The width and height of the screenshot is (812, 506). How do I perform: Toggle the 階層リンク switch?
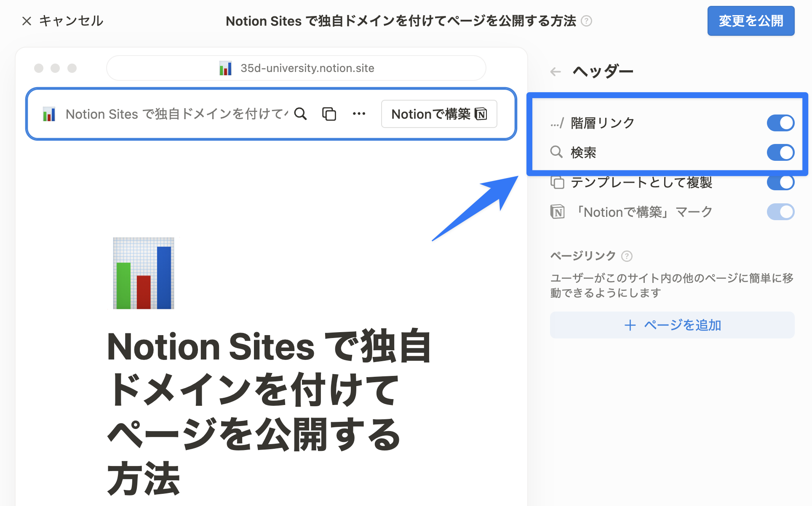(x=780, y=123)
